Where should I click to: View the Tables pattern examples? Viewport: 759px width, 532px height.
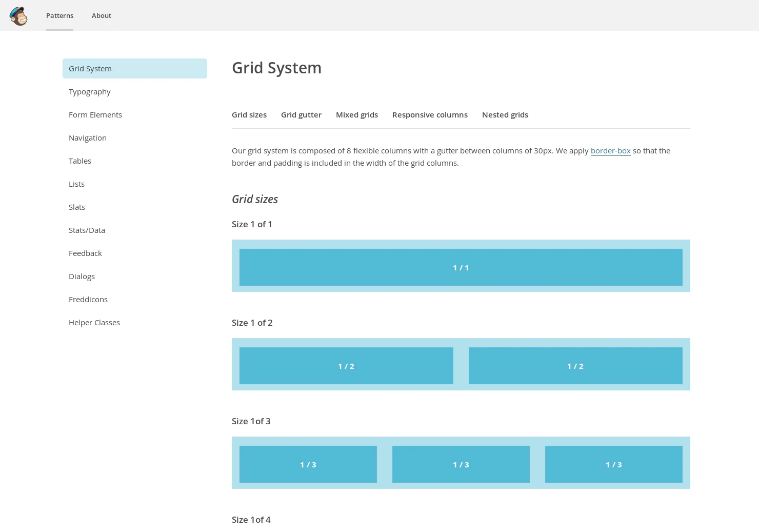coord(80,161)
